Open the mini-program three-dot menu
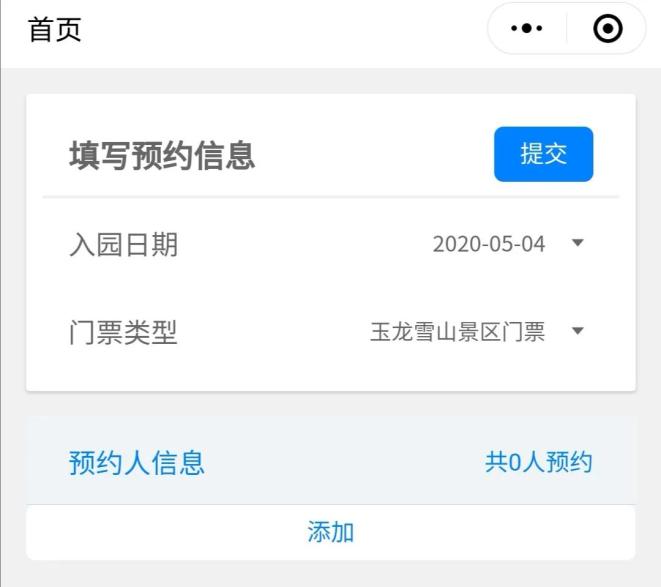This screenshot has width=661, height=587. pos(527,28)
